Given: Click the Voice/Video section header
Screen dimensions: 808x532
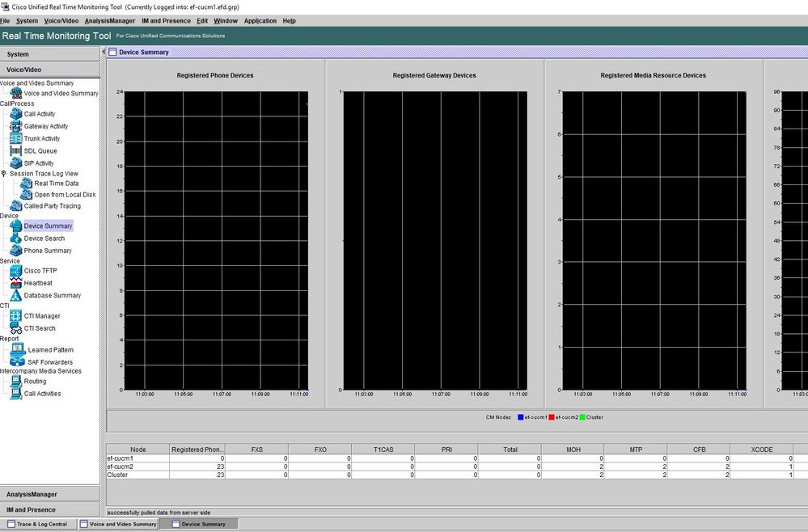Looking at the screenshot, I should [50, 70].
